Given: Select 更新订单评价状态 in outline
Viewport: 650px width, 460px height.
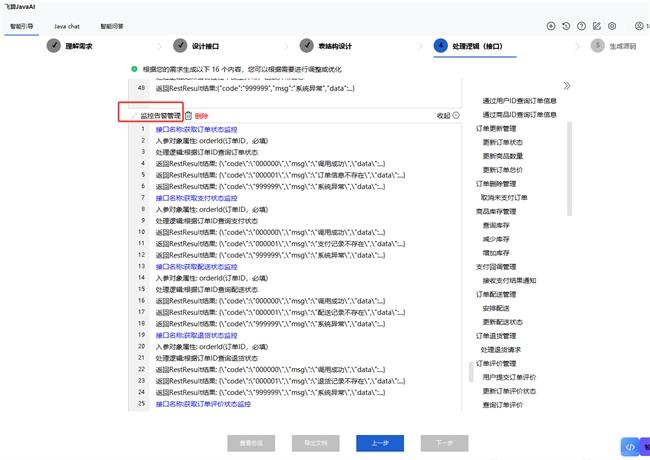Looking at the screenshot, I should point(509,391).
